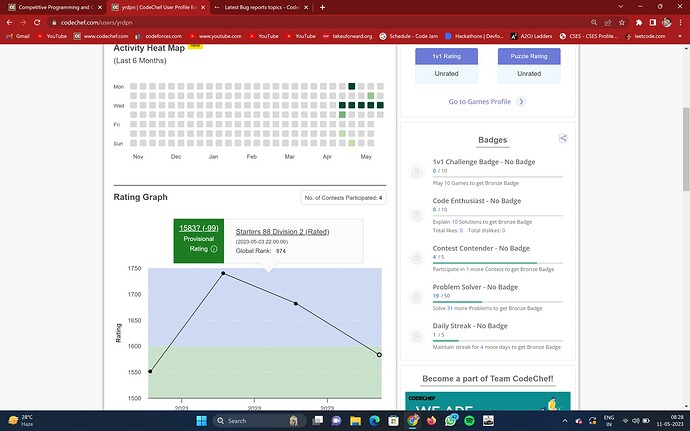Image resolution: width=690 pixels, height=431 pixels.
Task: Click the zoom magnifier icon in address bar
Action: click(594, 22)
